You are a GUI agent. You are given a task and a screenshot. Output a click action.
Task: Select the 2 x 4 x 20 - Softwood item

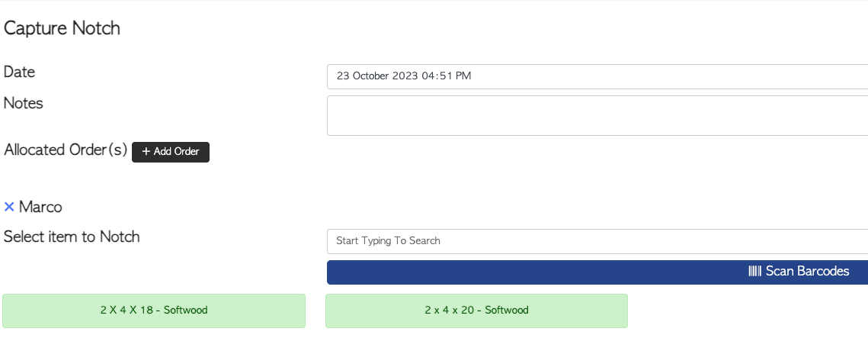(476, 311)
